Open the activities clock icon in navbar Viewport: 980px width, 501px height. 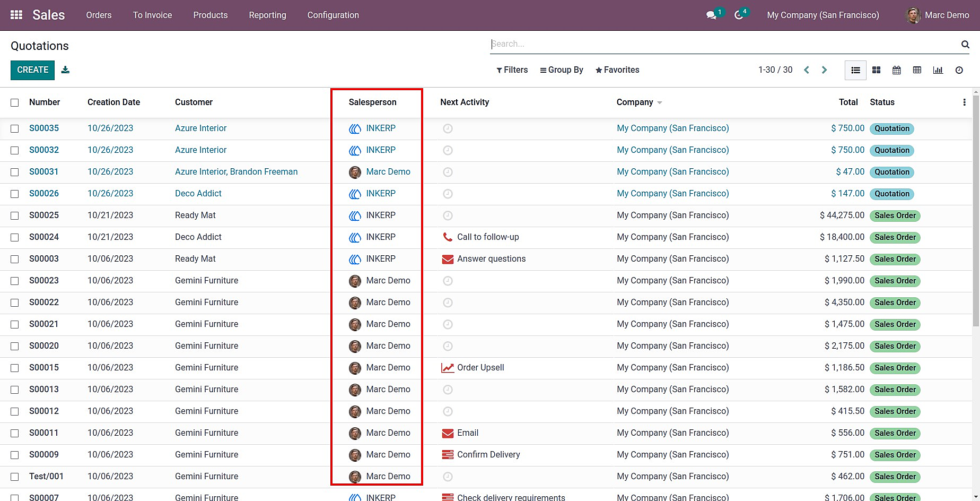click(739, 15)
